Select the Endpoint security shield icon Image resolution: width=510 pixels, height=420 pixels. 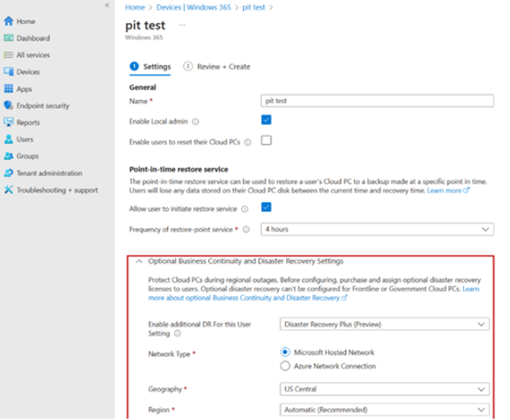[x=8, y=105]
